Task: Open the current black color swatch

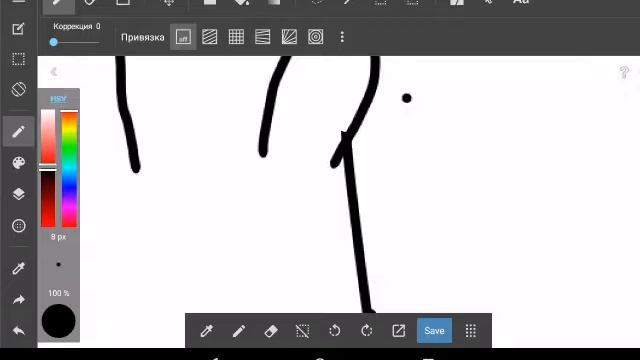Action: click(x=58, y=321)
